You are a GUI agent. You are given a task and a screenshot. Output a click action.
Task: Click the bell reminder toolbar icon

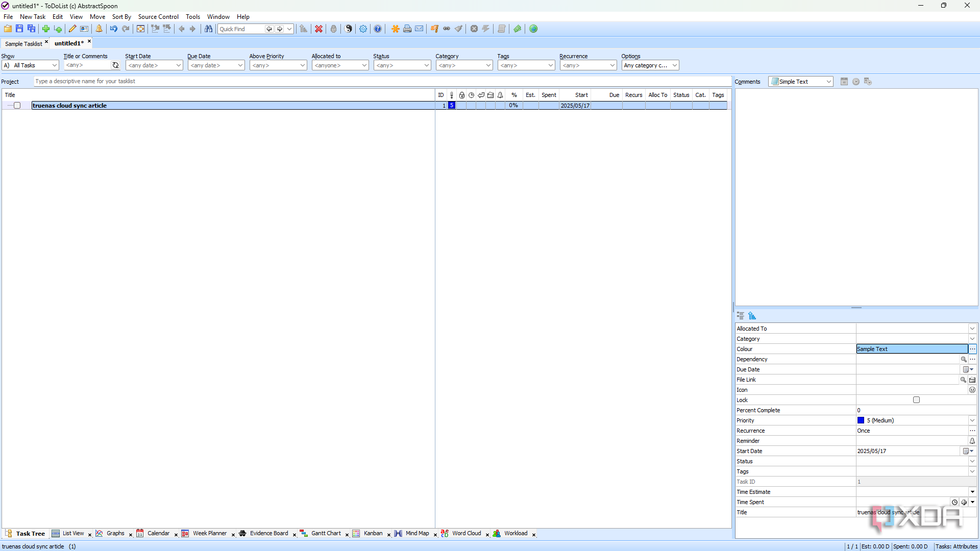99,29
